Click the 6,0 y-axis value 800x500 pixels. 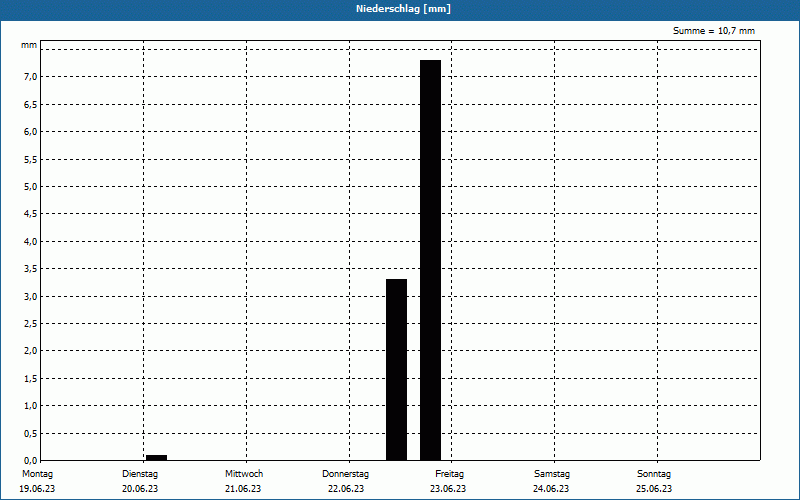click(x=31, y=132)
